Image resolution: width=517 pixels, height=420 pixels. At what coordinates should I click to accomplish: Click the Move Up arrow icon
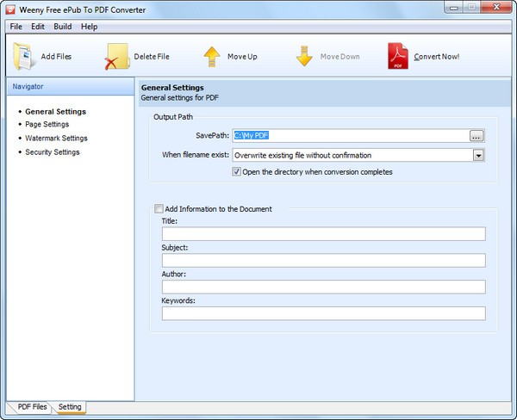(211, 57)
